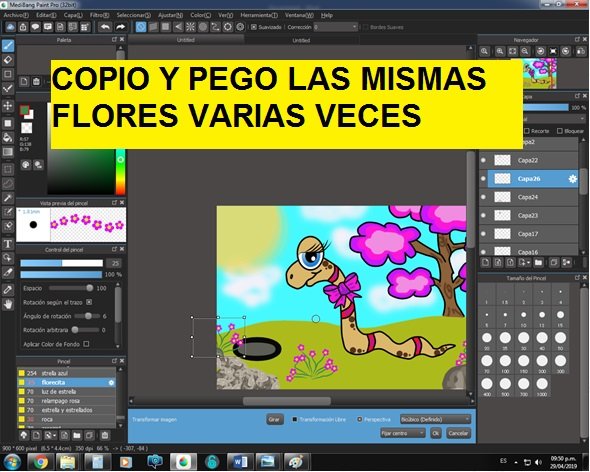Select the Capa17 layer

(529, 234)
